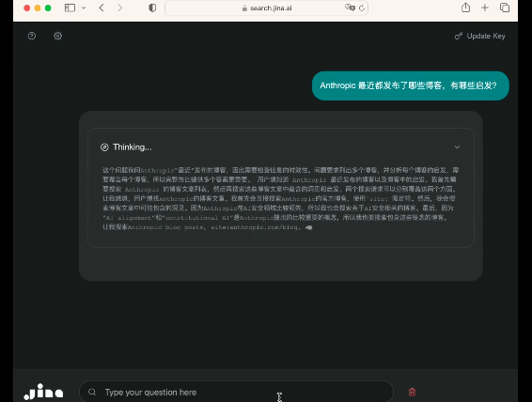Click the Thinking spinner icon
Screen dimensions: 532x402
coord(104,147)
